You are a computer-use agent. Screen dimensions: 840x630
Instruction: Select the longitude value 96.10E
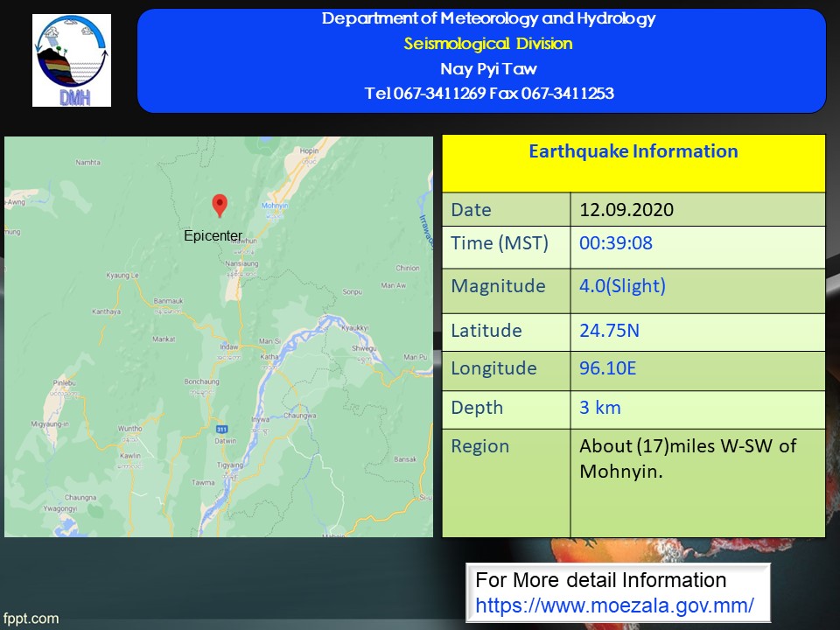[x=607, y=368]
